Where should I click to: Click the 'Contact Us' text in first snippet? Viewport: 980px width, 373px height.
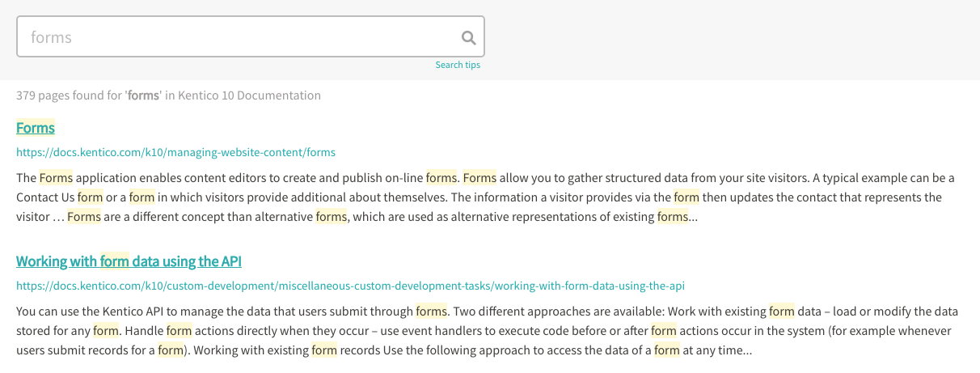(x=45, y=197)
